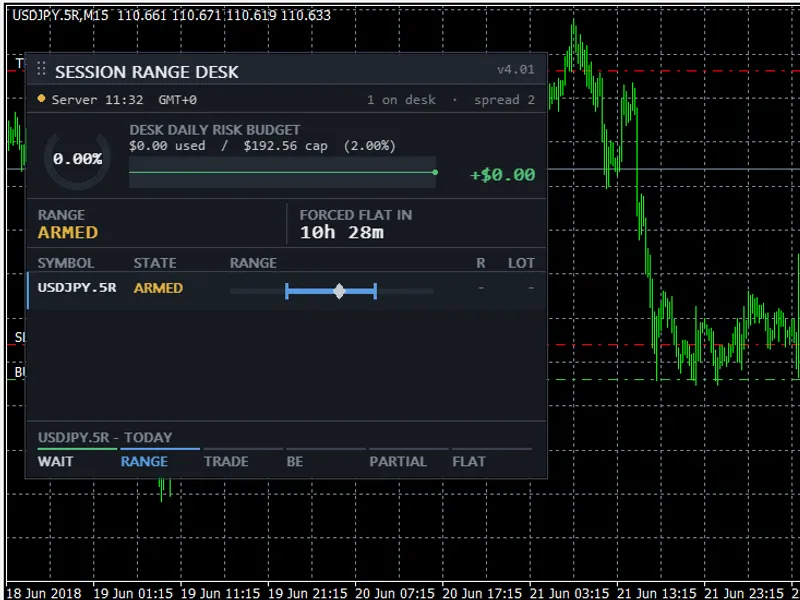The height and width of the screenshot is (600, 800).
Task: Click the STATE column header
Action: [155, 263]
